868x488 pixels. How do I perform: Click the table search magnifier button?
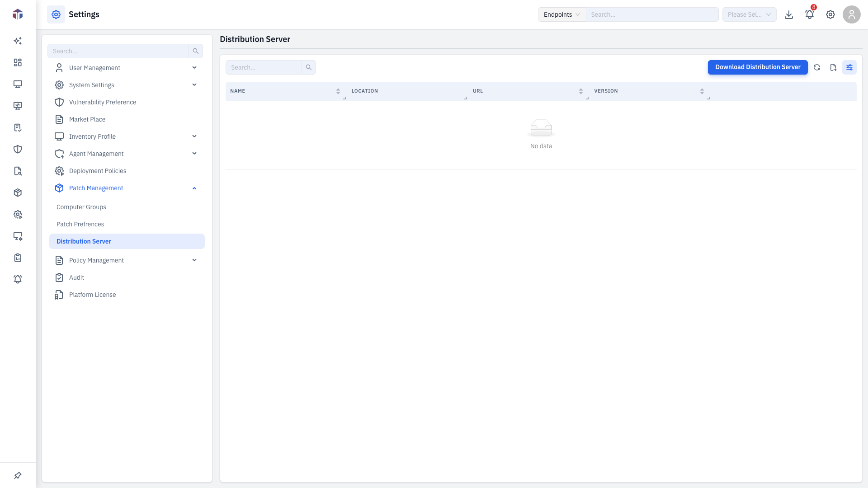point(309,67)
